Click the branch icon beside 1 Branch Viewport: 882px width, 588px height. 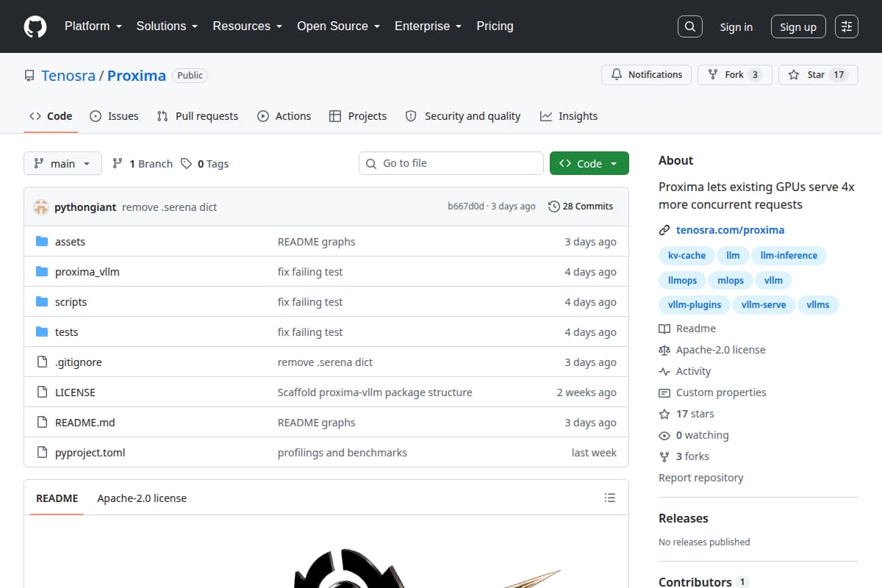click(x=118, y=164)
